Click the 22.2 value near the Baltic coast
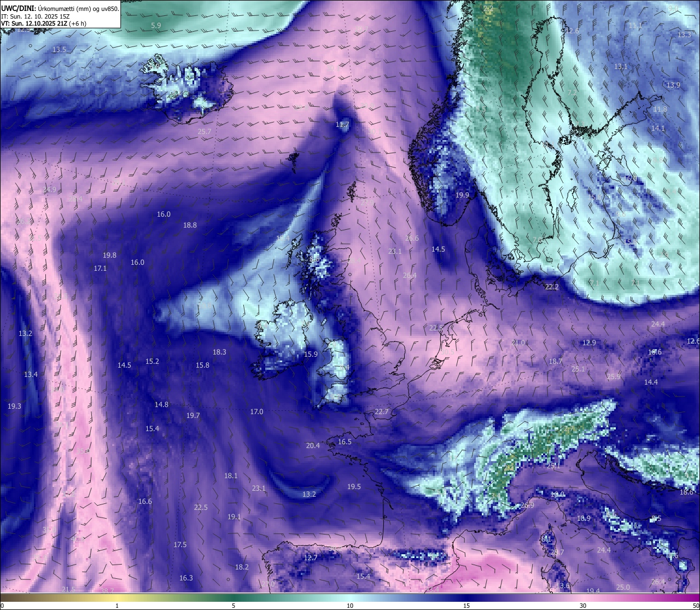 552,287
